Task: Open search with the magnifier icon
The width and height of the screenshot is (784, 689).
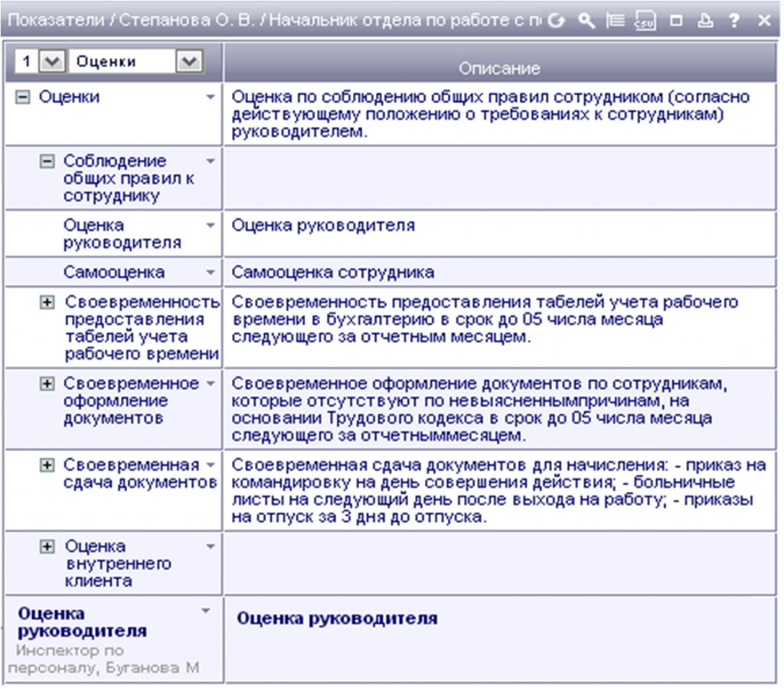Action: [586, 21]
